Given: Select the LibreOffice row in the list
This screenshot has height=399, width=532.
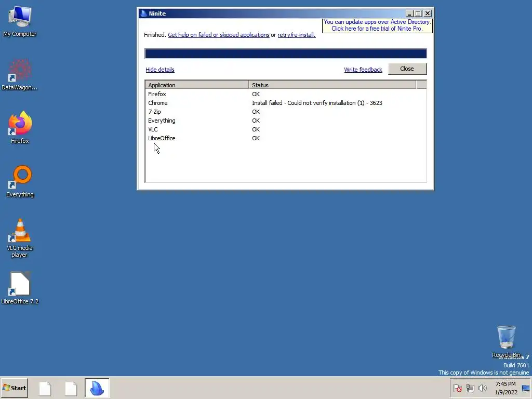Looking at the screenshot, I should 285,138.
